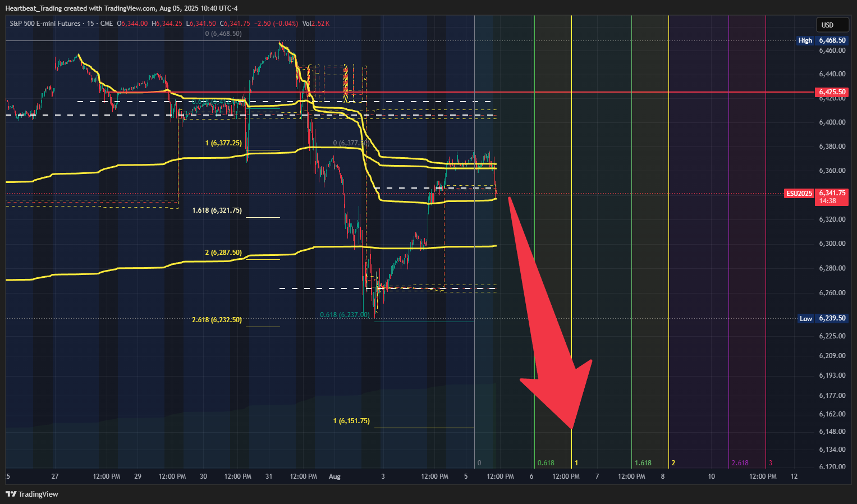
Task: Click 6,193.00 on the price scale
Action: [x=832, y=375]
